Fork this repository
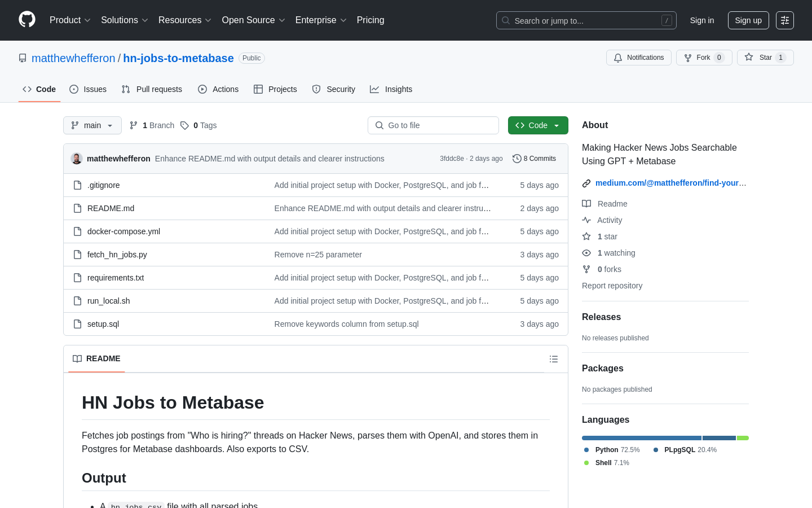The height and width of the screenshot is (508, 812). [704, 58]
